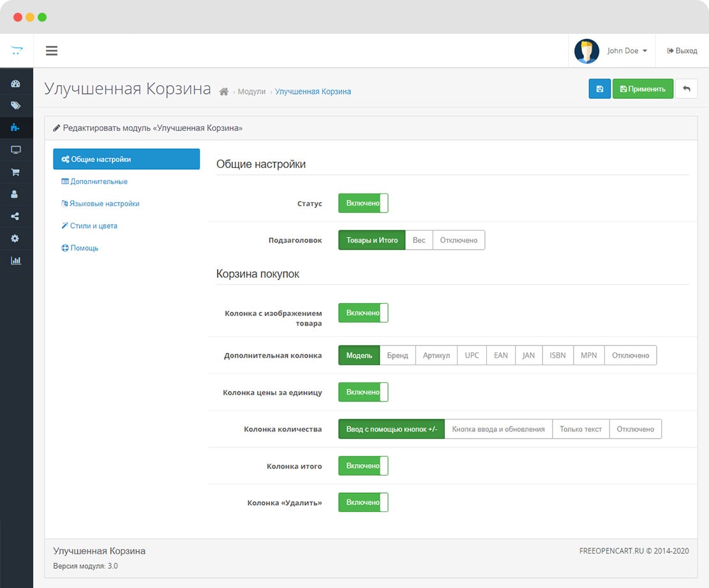Click the back arrow button
Viewport: 709px width, 588px height.
click(687, 89)
